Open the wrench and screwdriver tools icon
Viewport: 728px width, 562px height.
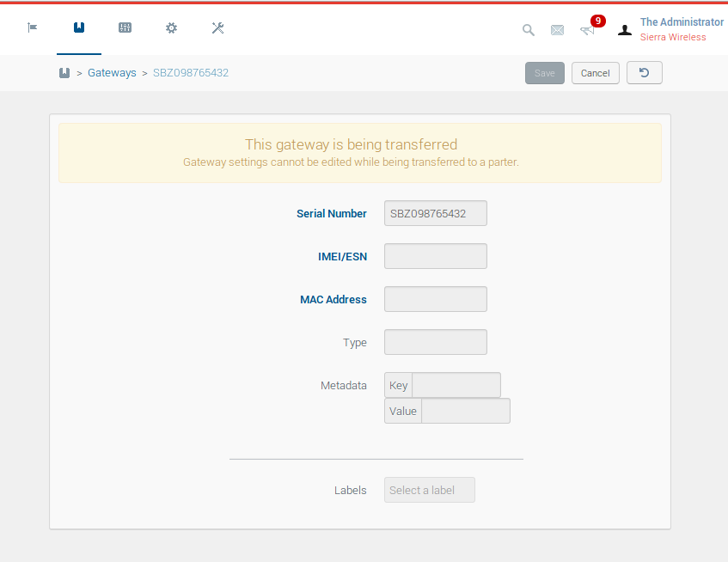217,27
